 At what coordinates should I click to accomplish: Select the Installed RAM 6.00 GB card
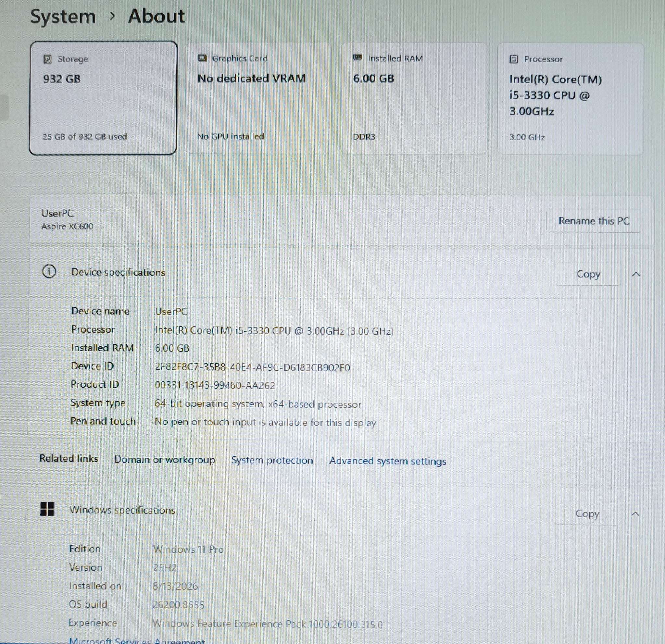pyautogui.click(x=414, y=98)
